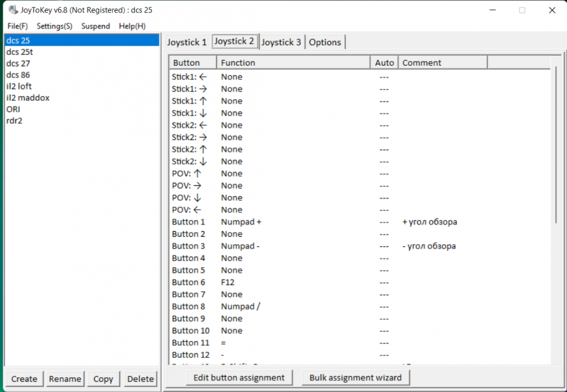Click the JoyToKey app icon in title bar
Viewport: 567px width, 392px height.
click(x=12, y=10)
